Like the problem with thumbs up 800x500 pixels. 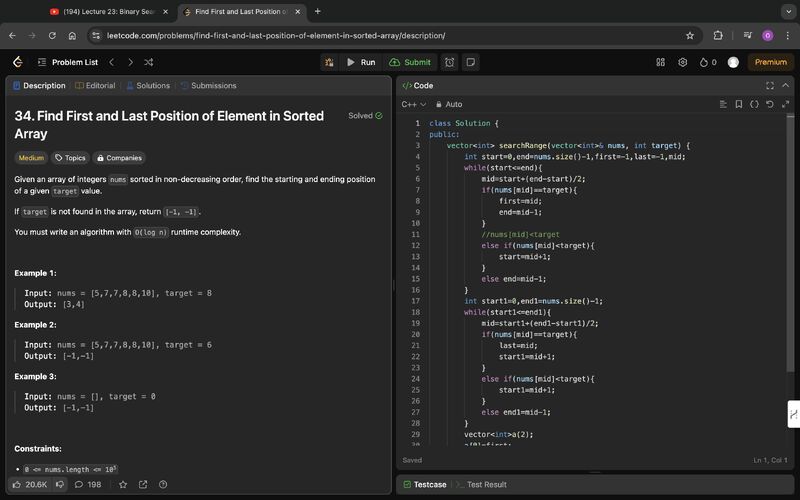pos(30,485)
